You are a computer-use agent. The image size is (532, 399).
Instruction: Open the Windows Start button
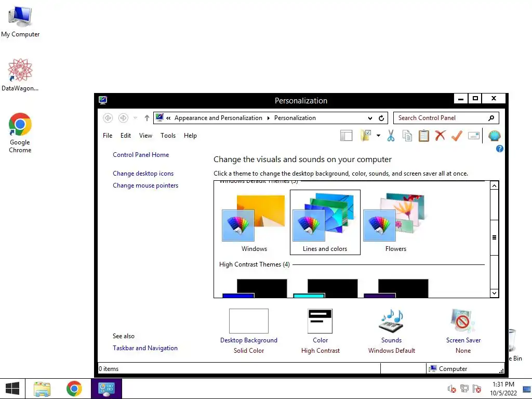pos(12,389)
